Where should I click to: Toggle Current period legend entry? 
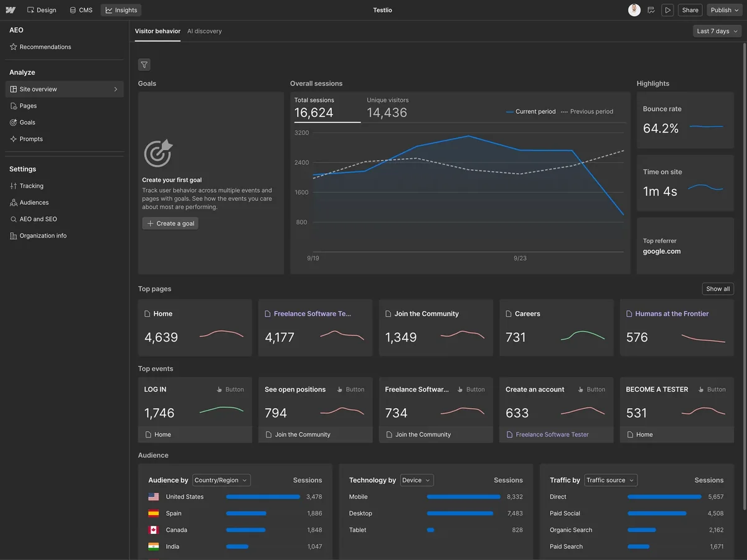530,111
